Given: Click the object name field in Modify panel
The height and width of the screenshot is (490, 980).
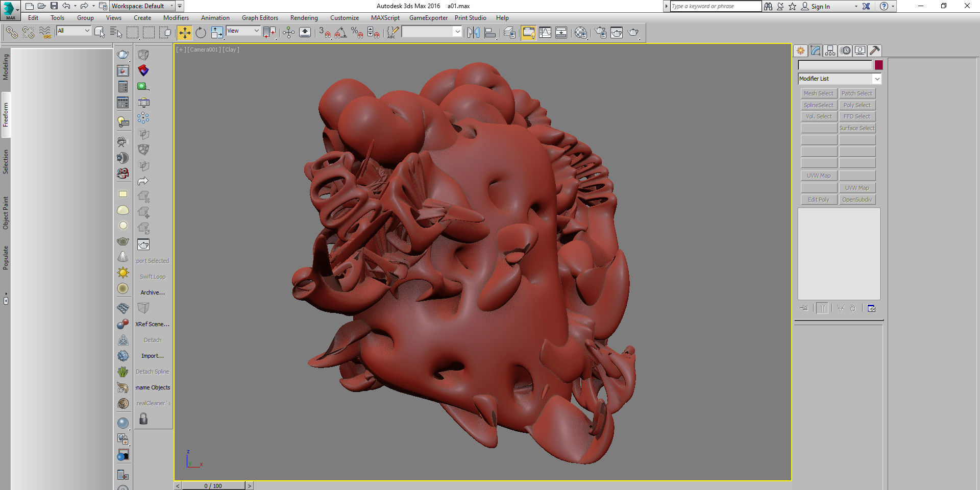Looking at the screenshot, I should (836, 65).
